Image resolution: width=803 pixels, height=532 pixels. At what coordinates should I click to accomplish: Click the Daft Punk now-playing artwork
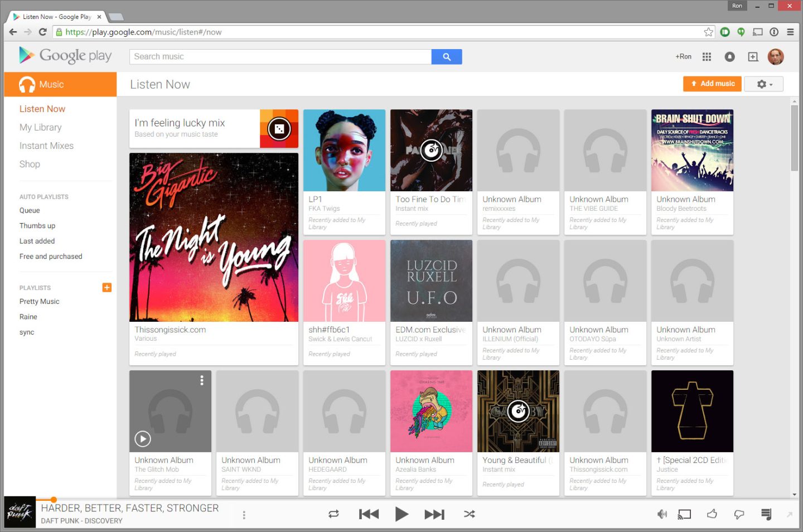pos(20,512)
